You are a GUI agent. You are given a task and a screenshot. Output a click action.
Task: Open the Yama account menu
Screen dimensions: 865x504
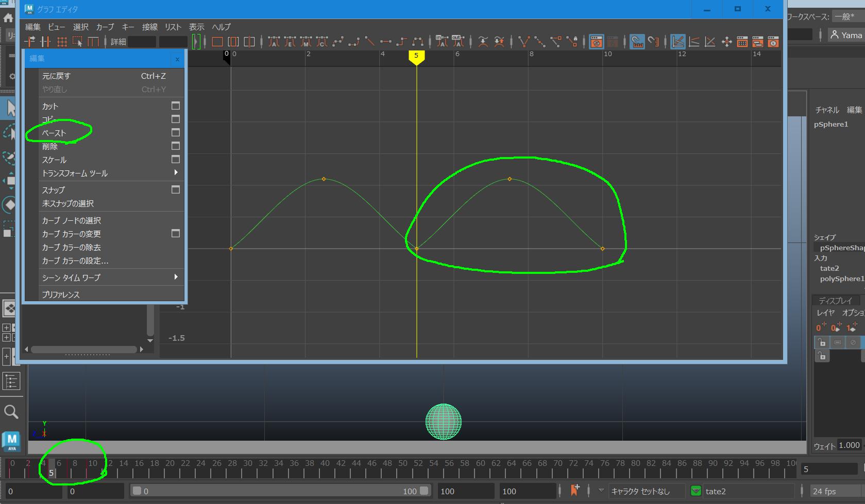846,35
